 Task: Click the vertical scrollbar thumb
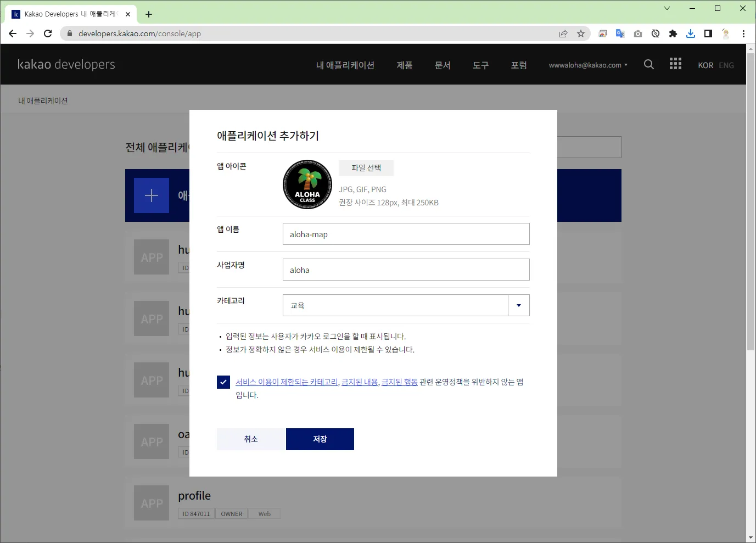[751, 202]
